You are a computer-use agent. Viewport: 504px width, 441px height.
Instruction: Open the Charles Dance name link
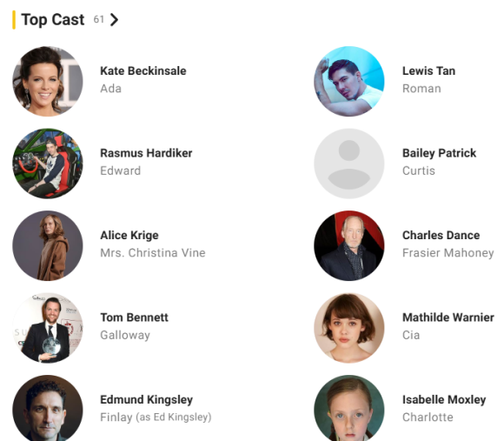coord(441,235)
